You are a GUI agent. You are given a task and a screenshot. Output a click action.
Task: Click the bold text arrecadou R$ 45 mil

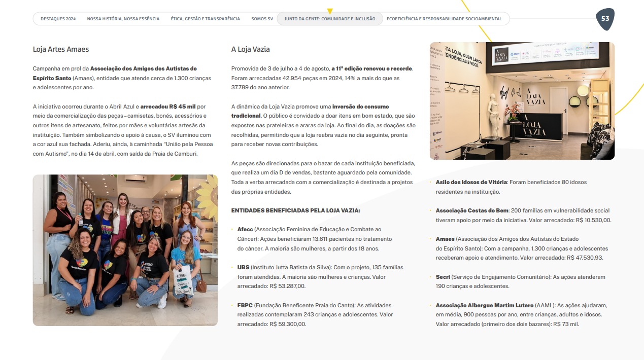[168, 106]
